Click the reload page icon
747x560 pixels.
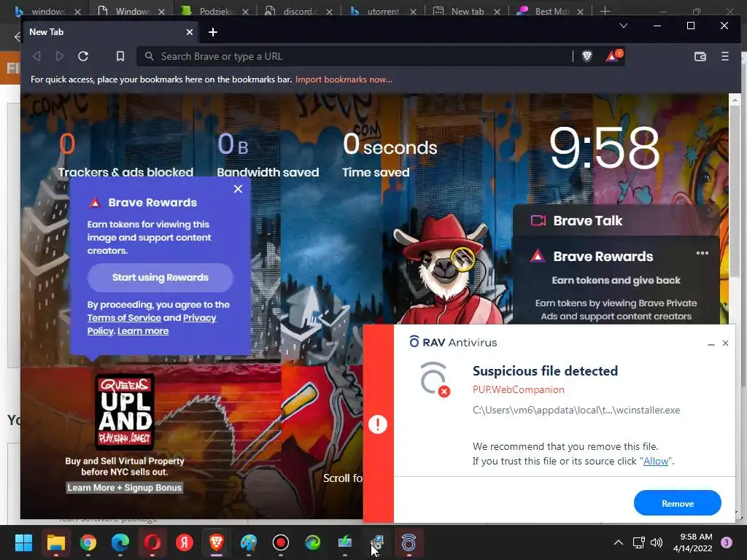83,56
